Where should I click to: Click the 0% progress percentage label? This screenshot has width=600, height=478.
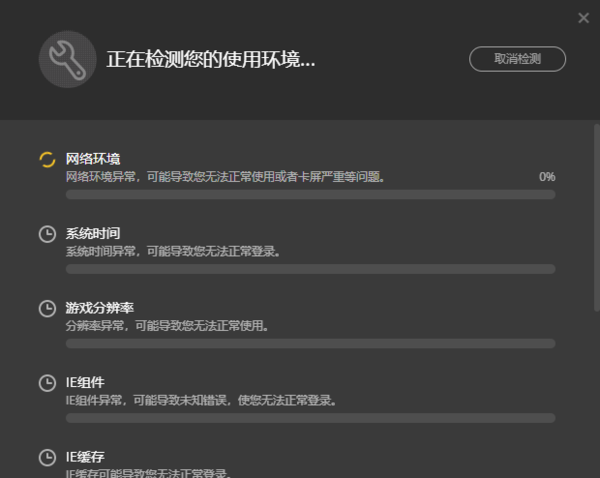(x=547, y=177)
